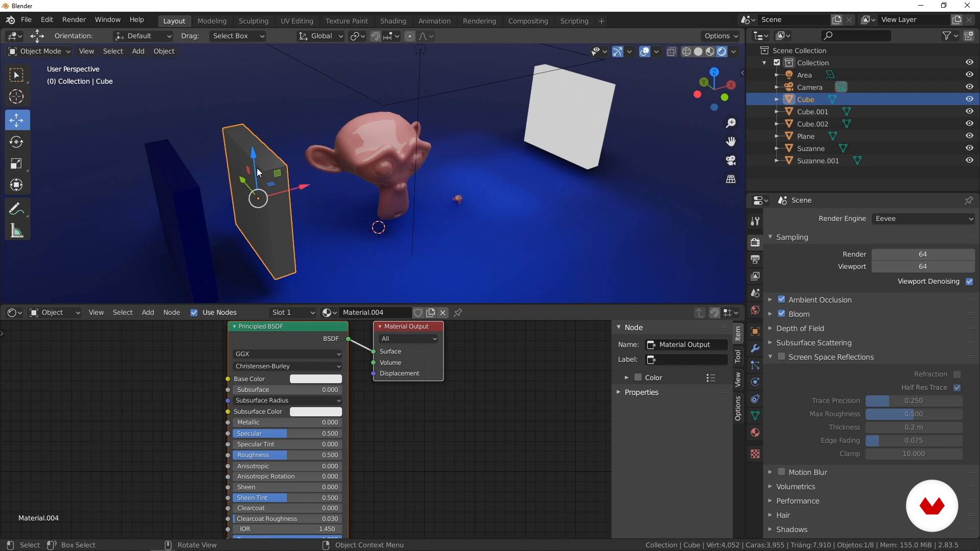Image resolution: width=980 pixels, height=551 pixels.
Task: Open Render Engine Eevee dropdown
Action: pyautogui.click(x=923, y=219)
